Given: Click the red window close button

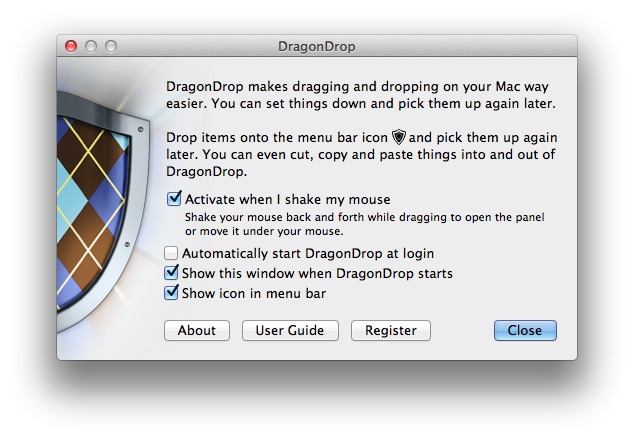Looking at the screenshot, I should [71, 46].
